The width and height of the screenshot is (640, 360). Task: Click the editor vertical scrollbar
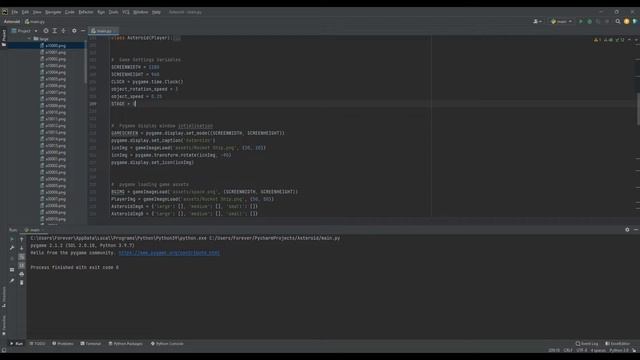coord(638,109)
